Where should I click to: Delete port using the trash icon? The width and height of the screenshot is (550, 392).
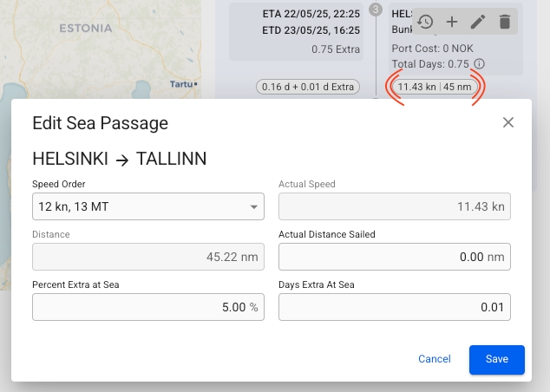tap(504, 22)
